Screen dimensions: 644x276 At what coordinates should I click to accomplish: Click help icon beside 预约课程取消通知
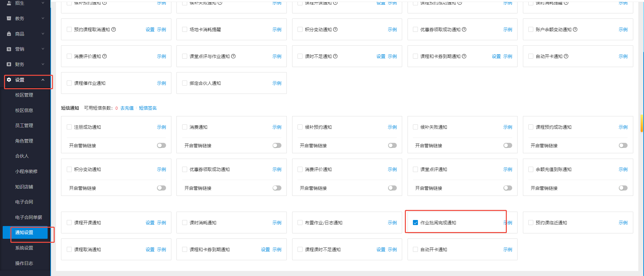pyautogui.click(x=114, y=30)
